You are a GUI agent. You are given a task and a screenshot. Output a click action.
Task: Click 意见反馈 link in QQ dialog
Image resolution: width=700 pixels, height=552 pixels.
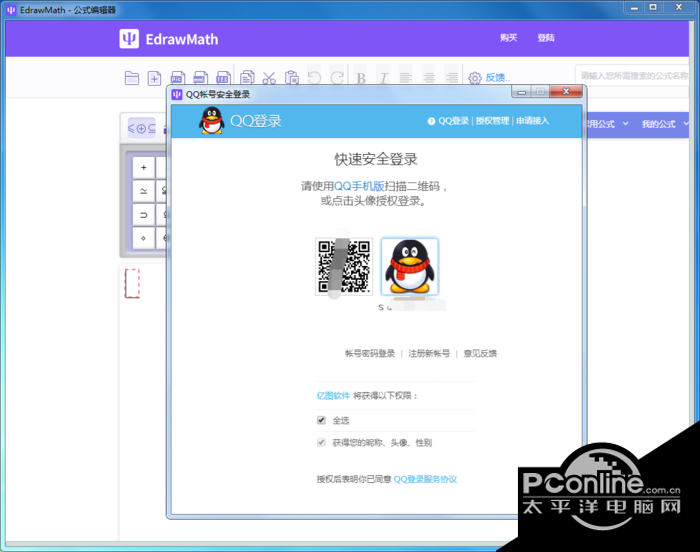[480, 354]
